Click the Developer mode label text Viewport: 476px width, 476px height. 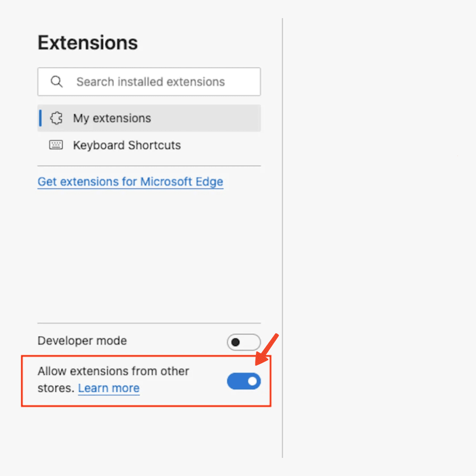tap(82, 341)
